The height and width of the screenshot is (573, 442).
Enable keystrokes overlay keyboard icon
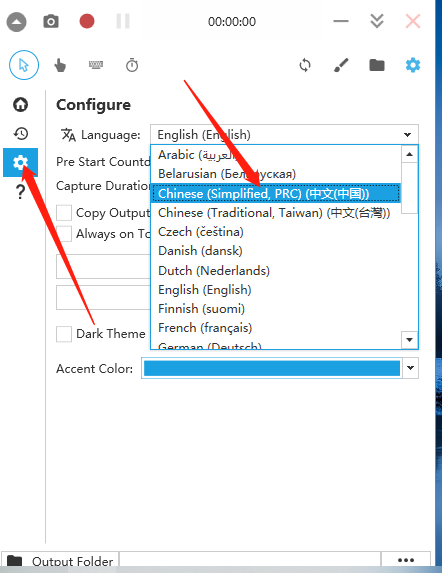(96, 65)
